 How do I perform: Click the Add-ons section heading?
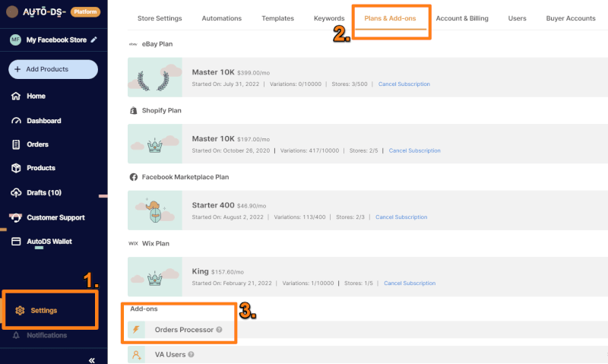click(x=144, y=309)
